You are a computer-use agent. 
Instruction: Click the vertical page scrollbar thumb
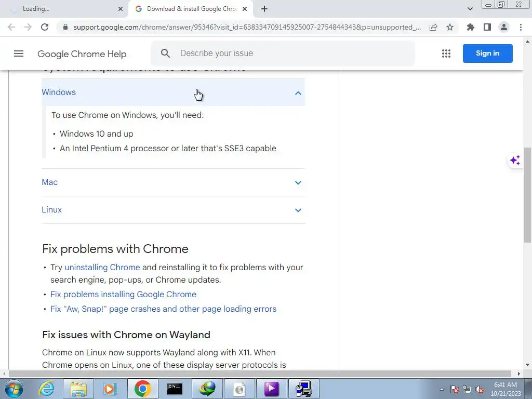pyautogui.click(x=527, y=195)
